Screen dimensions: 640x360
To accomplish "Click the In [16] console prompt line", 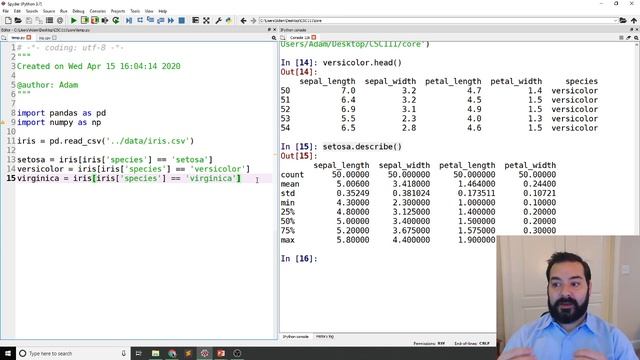I will click(x=299, y=259).
